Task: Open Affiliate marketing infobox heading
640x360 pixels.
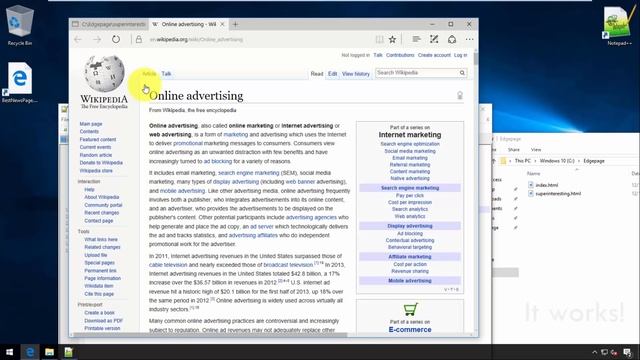Action: coord(410,257)
